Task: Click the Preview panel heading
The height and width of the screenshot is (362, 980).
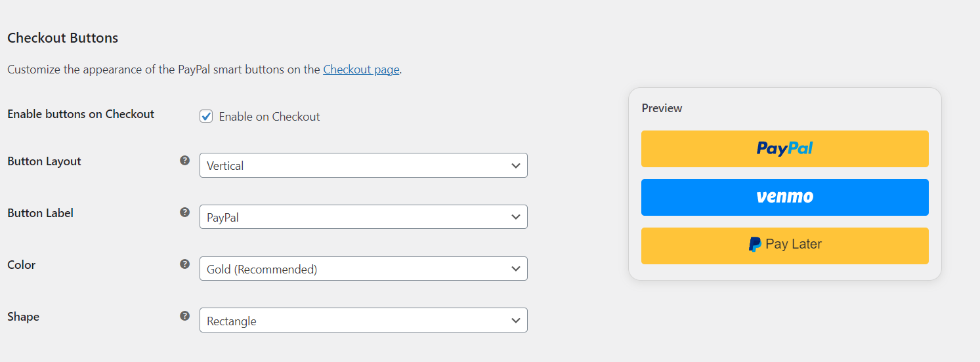Action: tap(662, 108)
